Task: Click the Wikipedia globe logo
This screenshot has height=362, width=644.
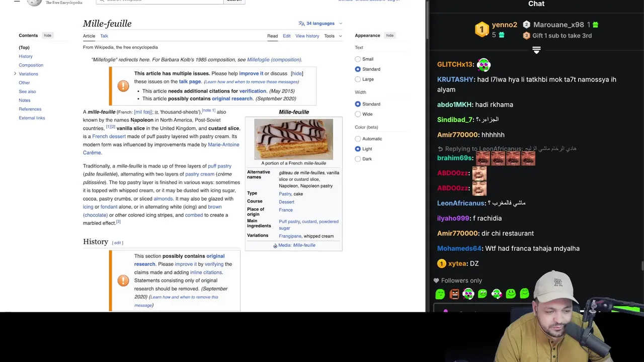Action: pyautogui.click(x=34, y=3)
